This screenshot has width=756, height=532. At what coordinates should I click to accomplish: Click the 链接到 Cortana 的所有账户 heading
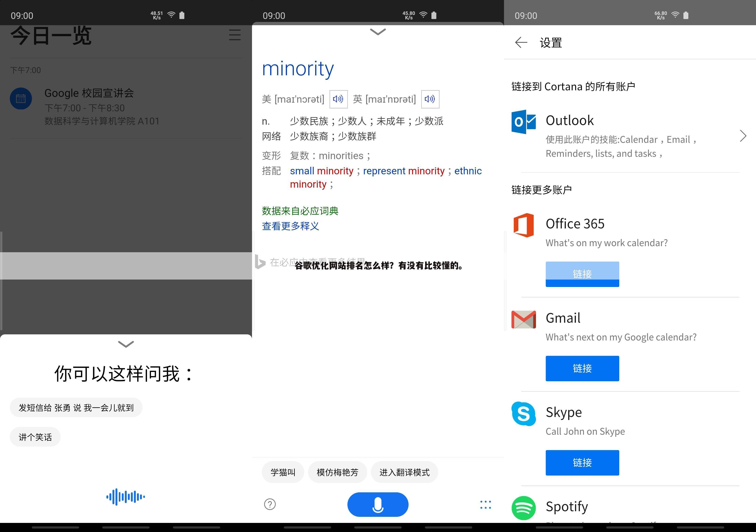[x=573, y=86]
